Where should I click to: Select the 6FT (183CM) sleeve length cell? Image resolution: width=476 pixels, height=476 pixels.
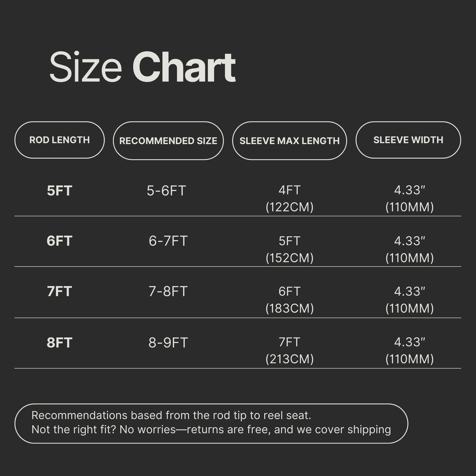pyautogui.click(x=290, y=300)
